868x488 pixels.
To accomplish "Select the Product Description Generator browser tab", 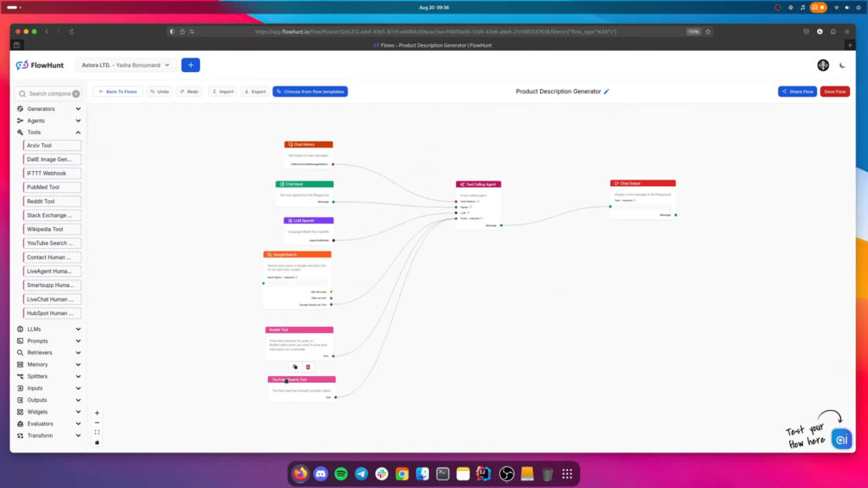I will click(x=434, y=46).
